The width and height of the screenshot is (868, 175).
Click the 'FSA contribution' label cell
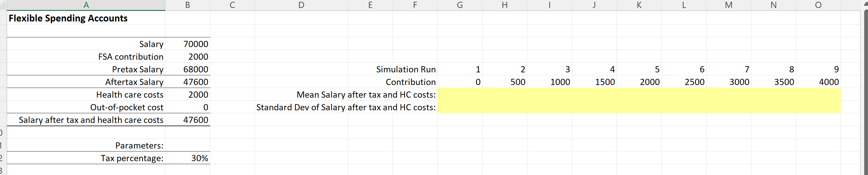coord(86,56)
